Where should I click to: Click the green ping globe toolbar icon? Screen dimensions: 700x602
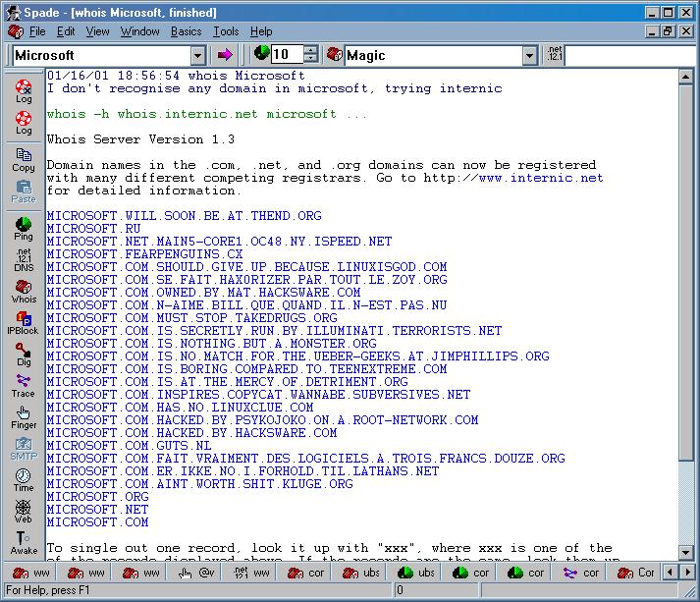tap(261, 53)
